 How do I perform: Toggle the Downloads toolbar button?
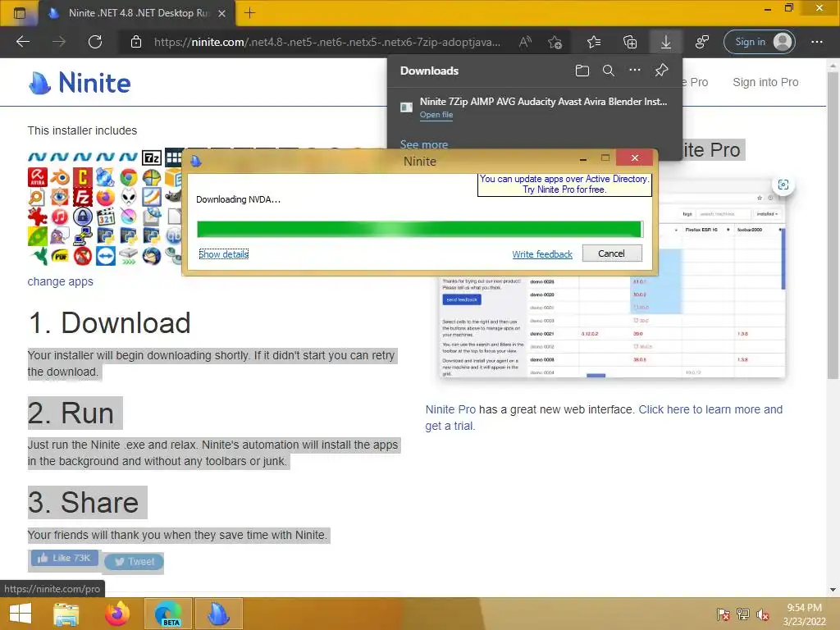[x=665, y=42]
